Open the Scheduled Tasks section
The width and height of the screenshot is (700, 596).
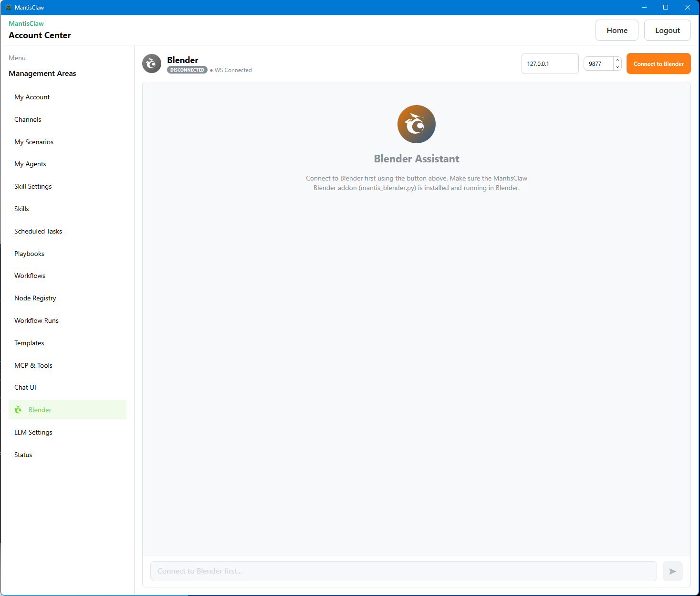(38, 231)
